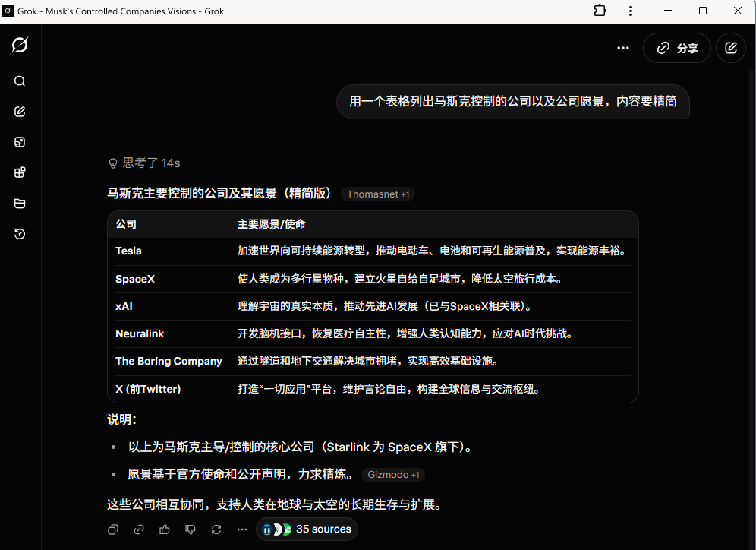Select the xAI table cell
756x550 pixels.
124,306
